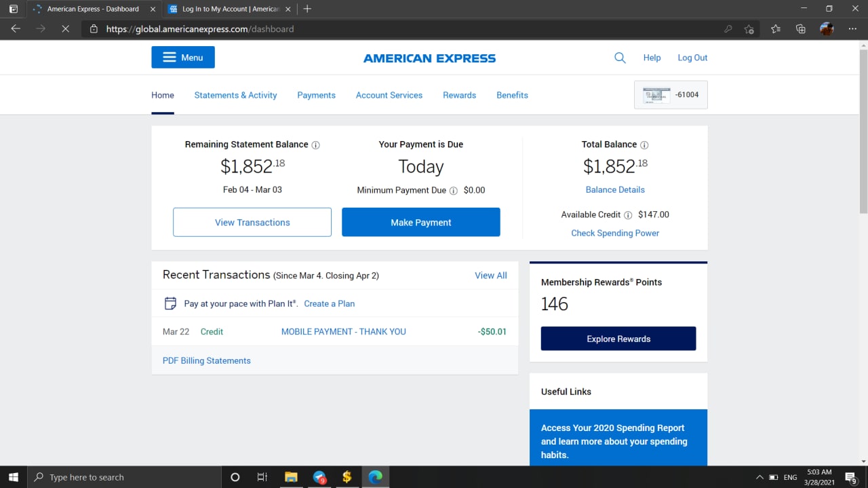
Task: Click the page vertical scrollbar
Action: tap(863, 136)
